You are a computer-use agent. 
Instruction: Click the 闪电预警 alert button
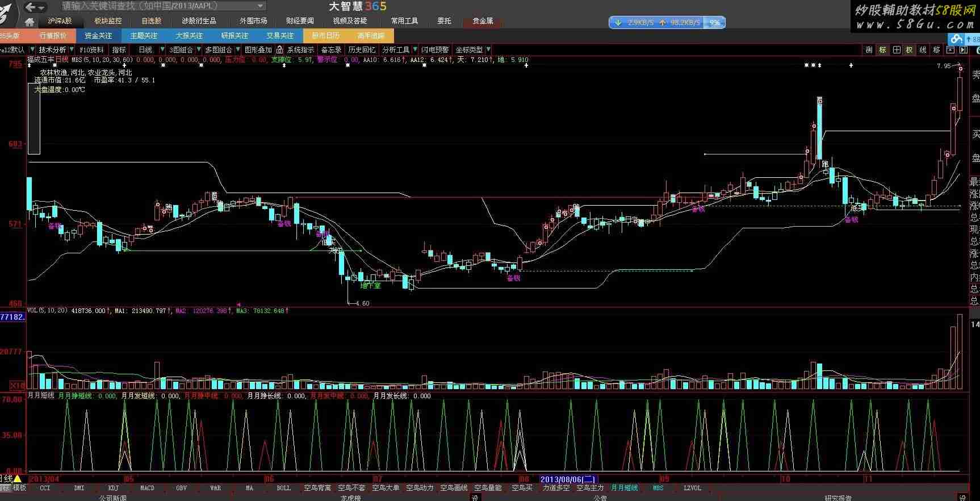pos(434,50)
